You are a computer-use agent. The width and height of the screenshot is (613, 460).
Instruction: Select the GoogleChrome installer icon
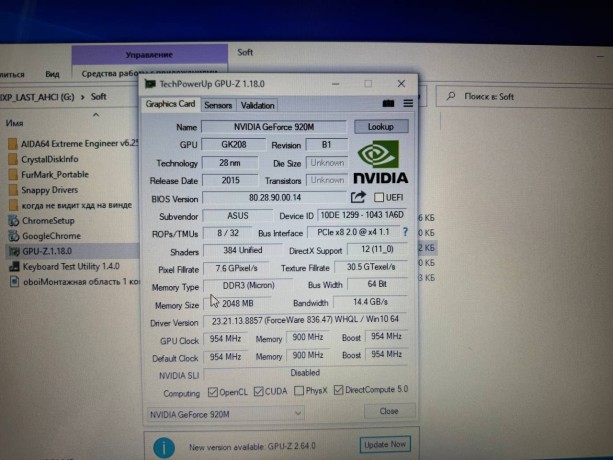14,236
